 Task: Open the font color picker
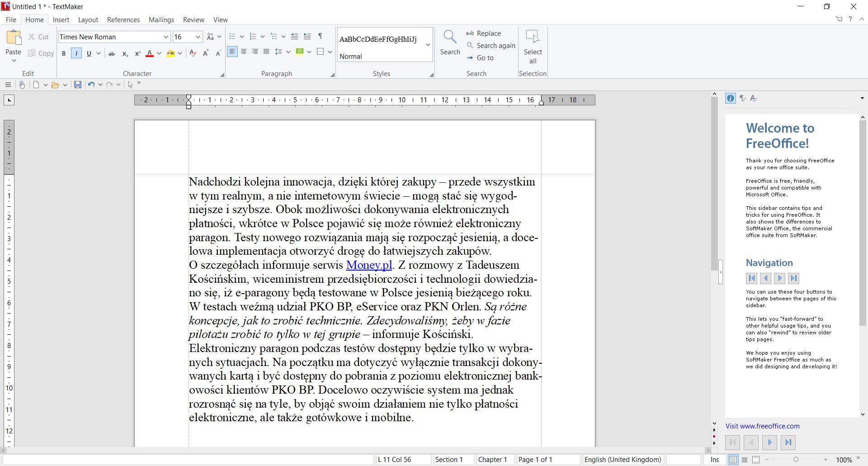pos(159,53)
